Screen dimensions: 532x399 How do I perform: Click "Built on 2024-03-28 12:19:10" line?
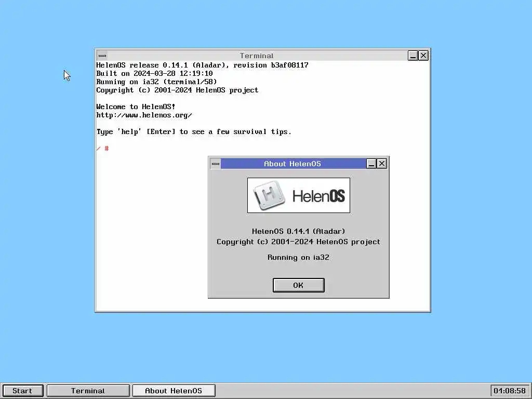pos(154,74)
